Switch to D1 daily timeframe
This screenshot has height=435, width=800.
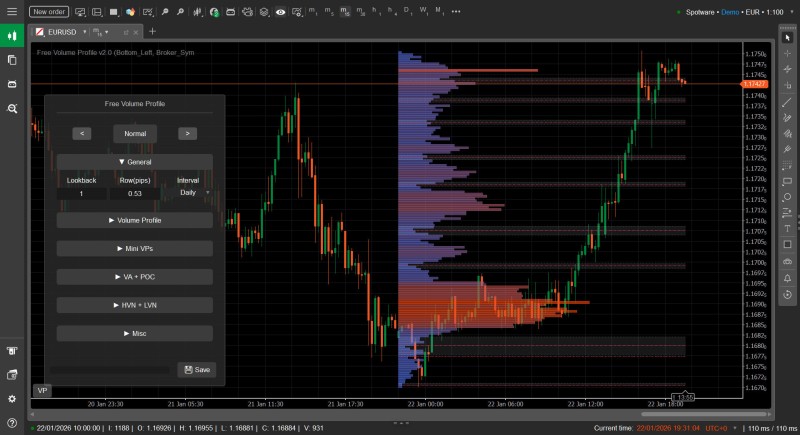tap(407, 11)
